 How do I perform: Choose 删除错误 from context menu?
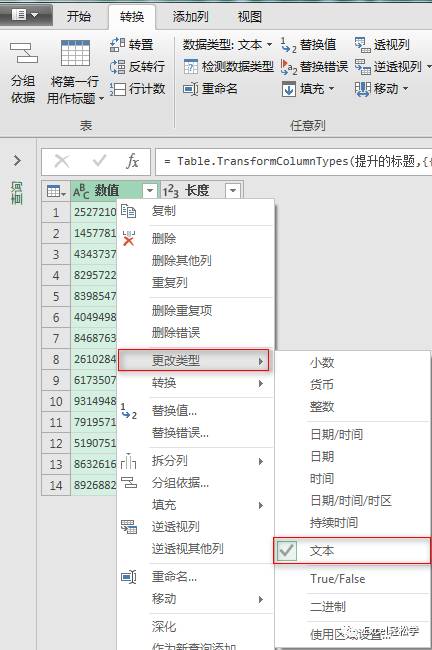(176, 332)
